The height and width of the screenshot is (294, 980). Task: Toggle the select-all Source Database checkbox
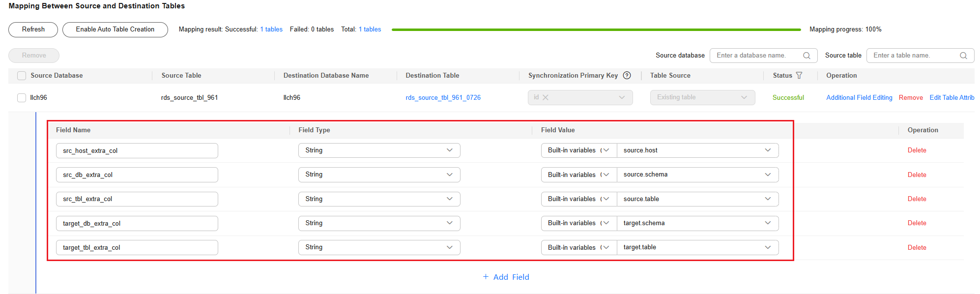point(22,76)
